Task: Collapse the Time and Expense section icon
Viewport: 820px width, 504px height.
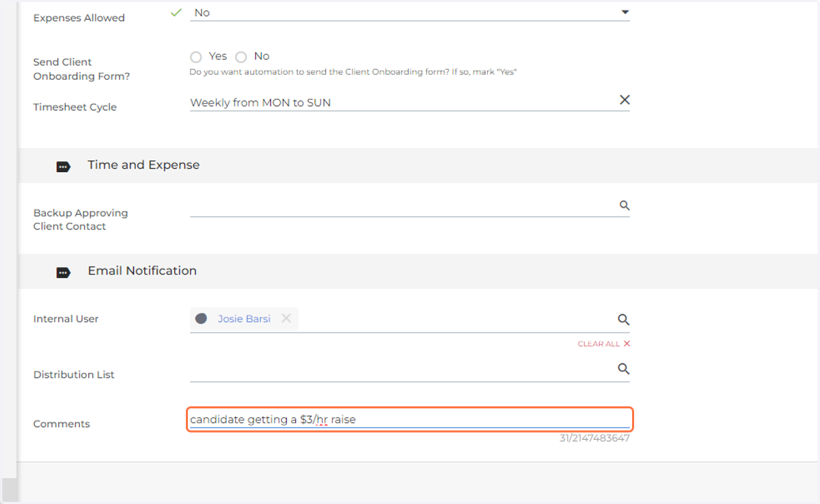Action: pos(63,166)
